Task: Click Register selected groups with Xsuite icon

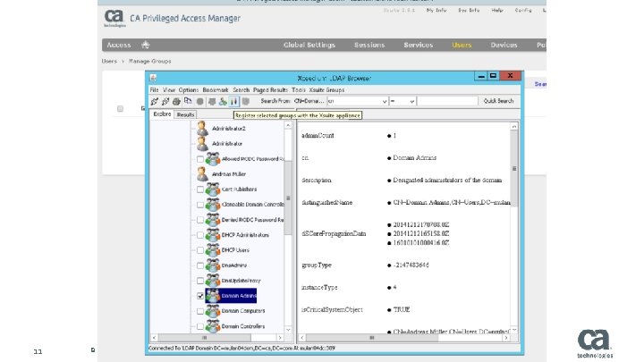Action: point(234,101)
